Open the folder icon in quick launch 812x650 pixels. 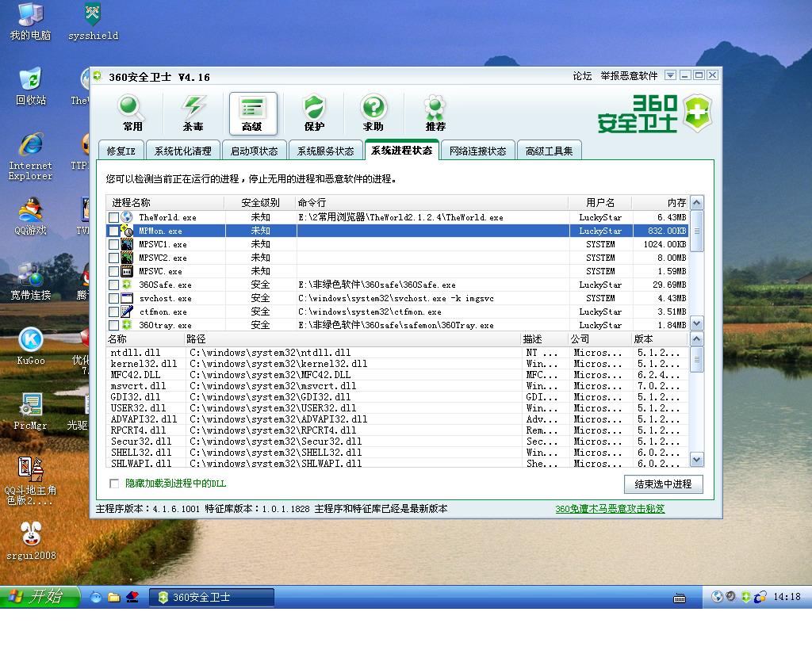click(114, 597)
